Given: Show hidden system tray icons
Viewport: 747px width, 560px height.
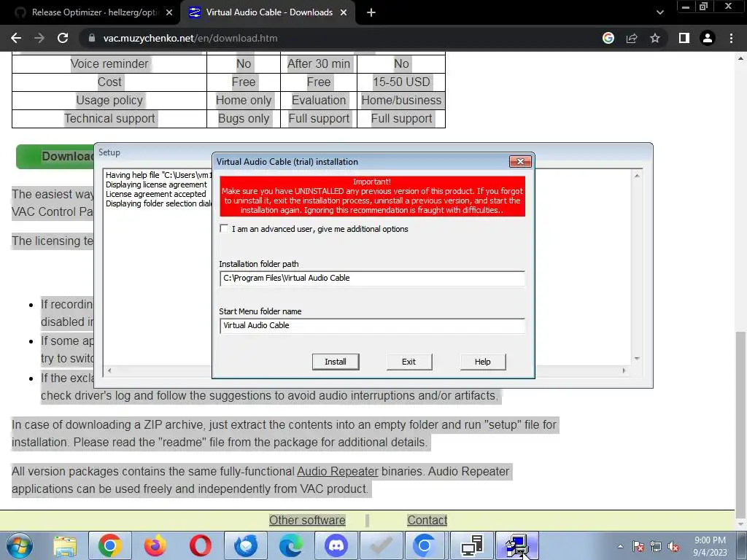Looking at the screenshot, I should tap(620, 546).
